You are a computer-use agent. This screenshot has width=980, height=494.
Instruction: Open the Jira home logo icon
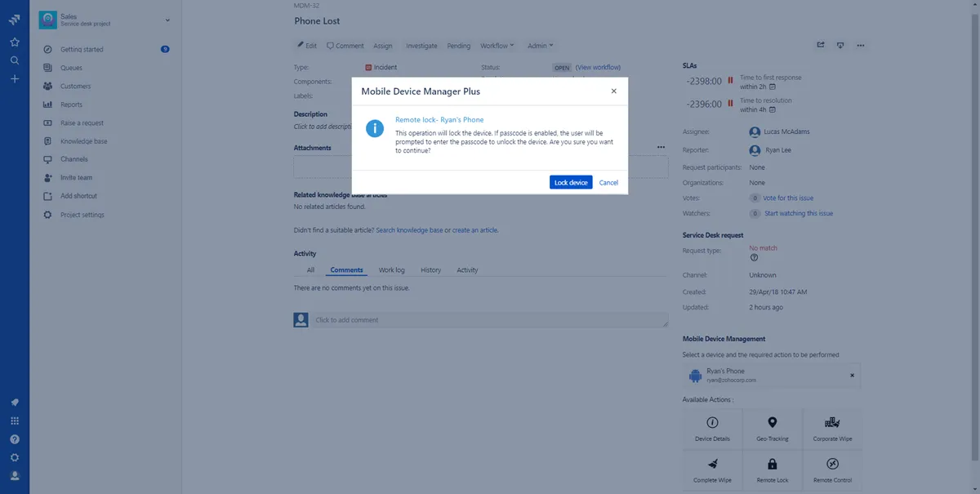pos(15,20)
